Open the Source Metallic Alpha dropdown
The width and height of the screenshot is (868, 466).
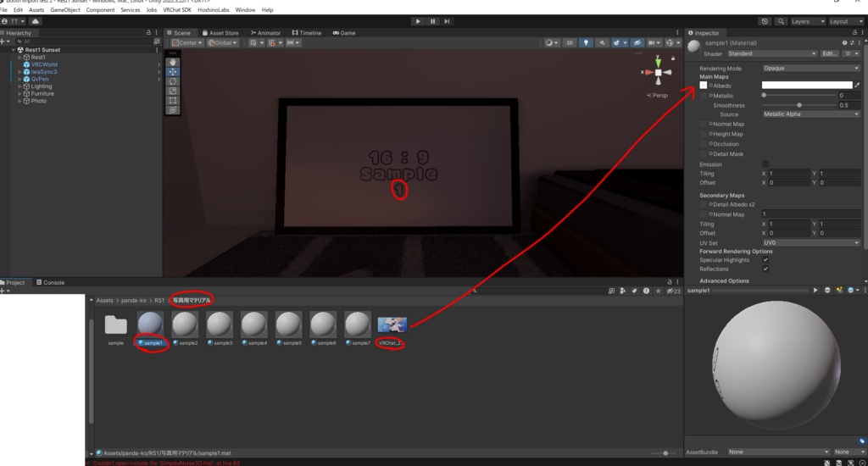(x=811, y=114)
